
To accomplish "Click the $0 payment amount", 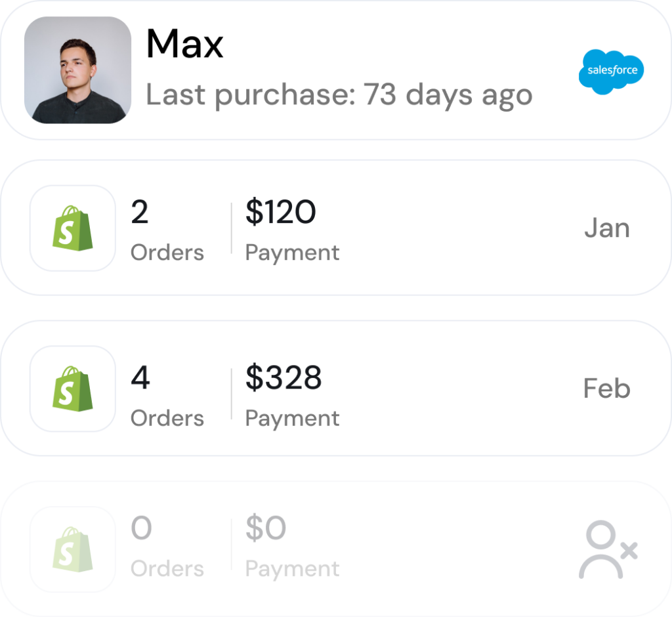I will (266, 528).
